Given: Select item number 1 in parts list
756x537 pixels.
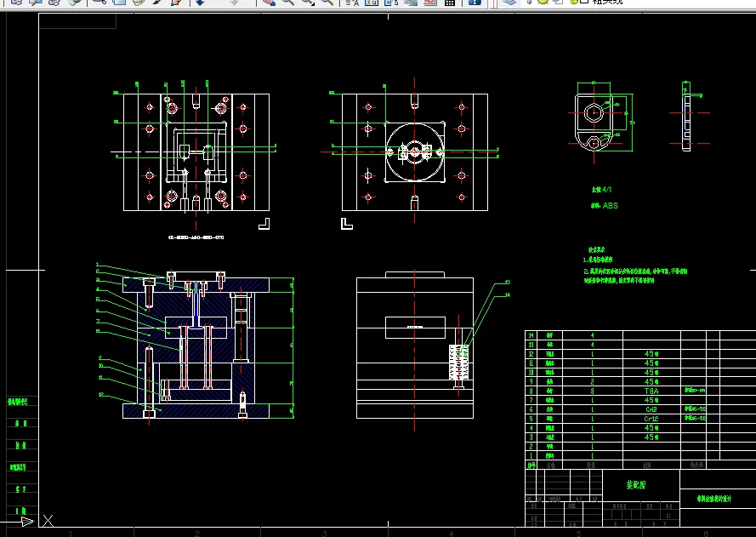Looking at the screenshot, I should click(531, 455).
